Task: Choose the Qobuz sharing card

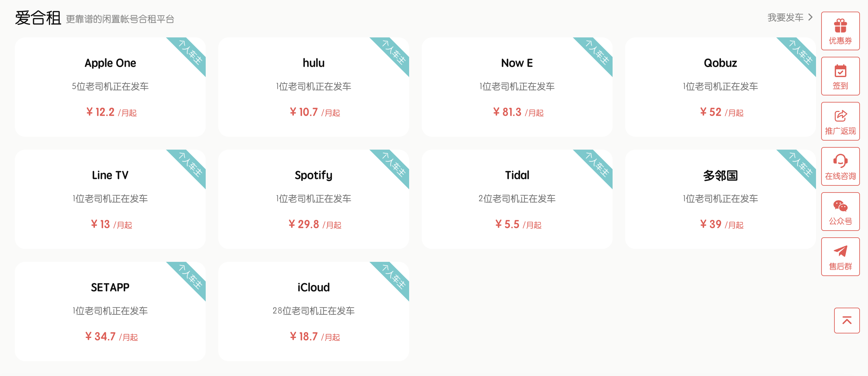Action: point(720,87)
